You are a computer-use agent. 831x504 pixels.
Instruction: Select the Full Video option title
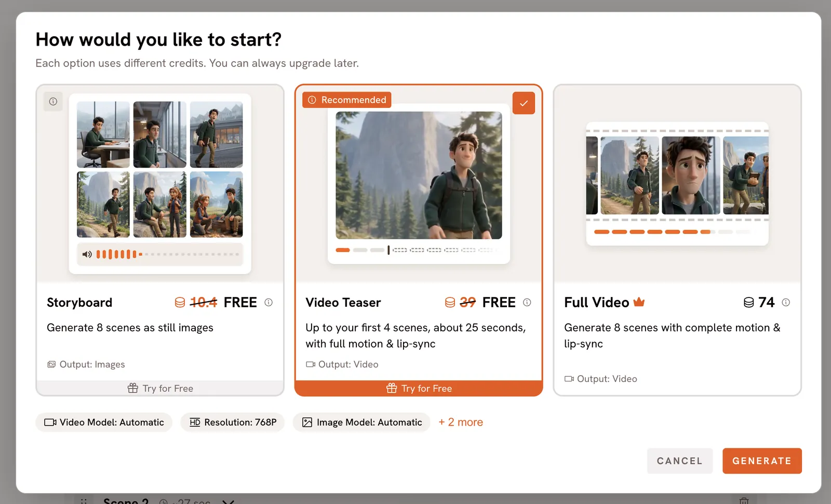[596, 303]
